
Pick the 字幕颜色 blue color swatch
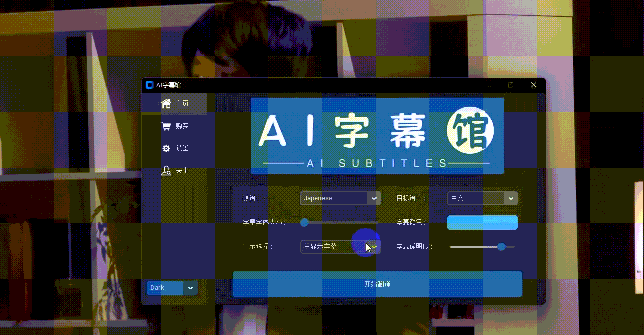[482, 222]
